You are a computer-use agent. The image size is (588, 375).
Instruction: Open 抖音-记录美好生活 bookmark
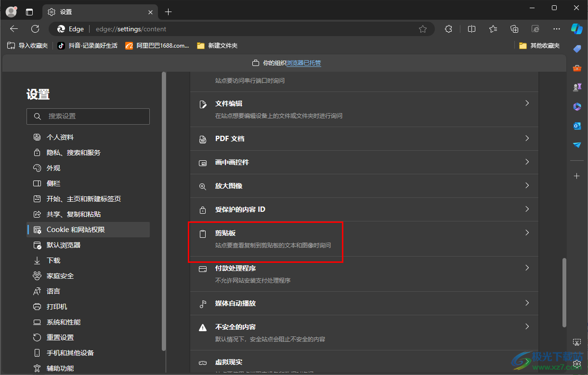coord(87,46)
